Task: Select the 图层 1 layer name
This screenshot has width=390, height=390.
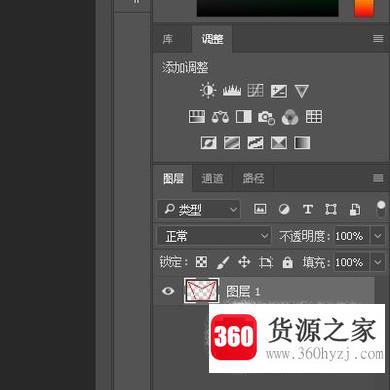Action: [243, 292]
